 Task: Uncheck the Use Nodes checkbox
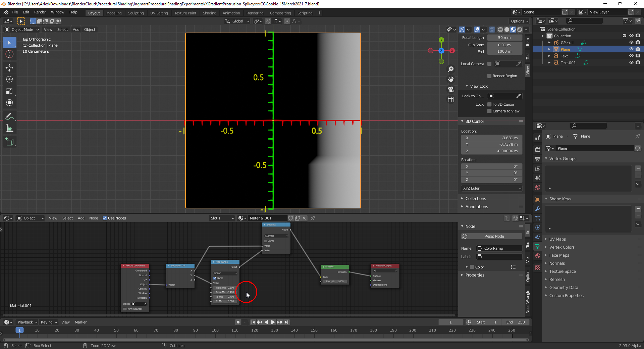point(105,218)
